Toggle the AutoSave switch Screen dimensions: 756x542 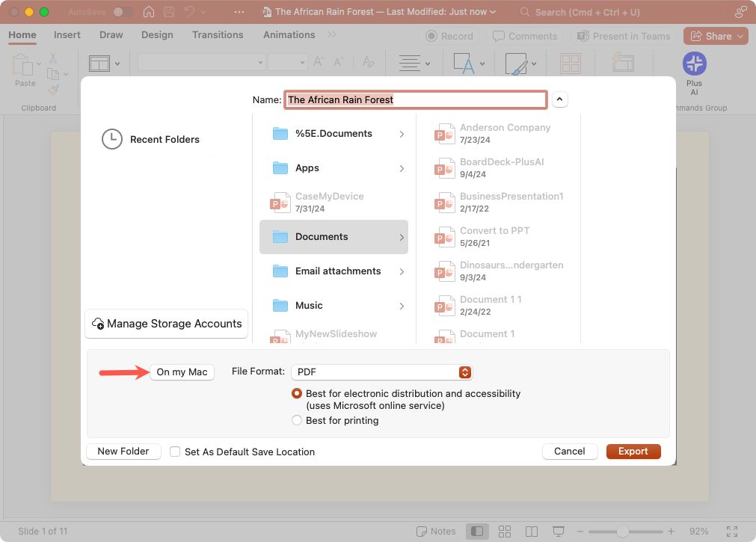123,12
